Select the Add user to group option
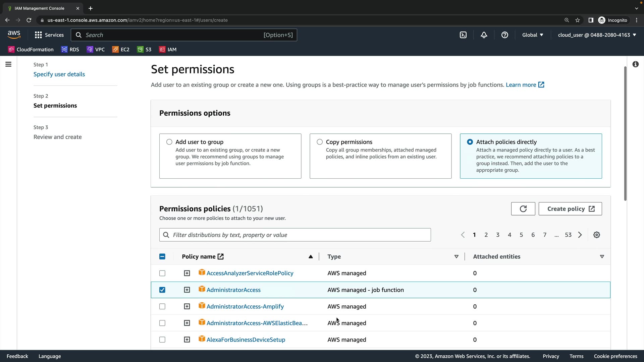The width and height of the screenshot is (644, 362). point(169,142)
